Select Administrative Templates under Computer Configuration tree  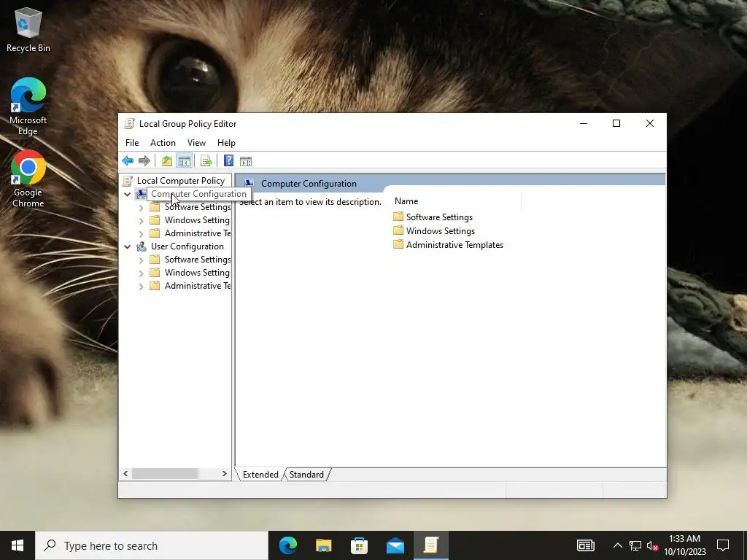pyautogui.click(x=198, y=233)
